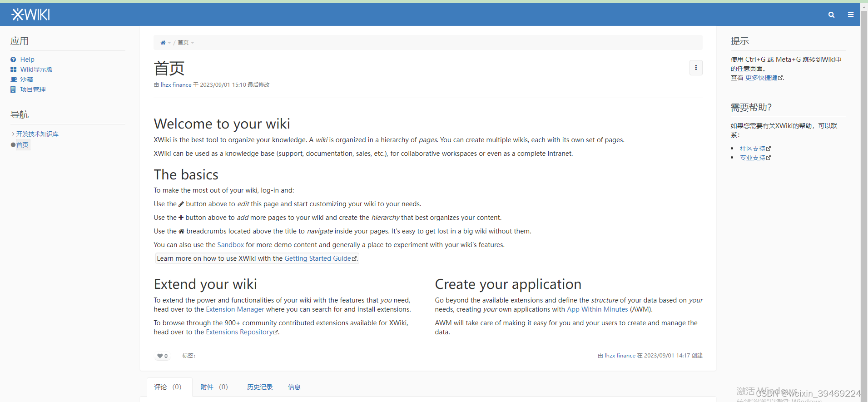Click the XWiki logo
Image resolution: width=868 pixels, height=402 pixels.
(x=30, y=15)
